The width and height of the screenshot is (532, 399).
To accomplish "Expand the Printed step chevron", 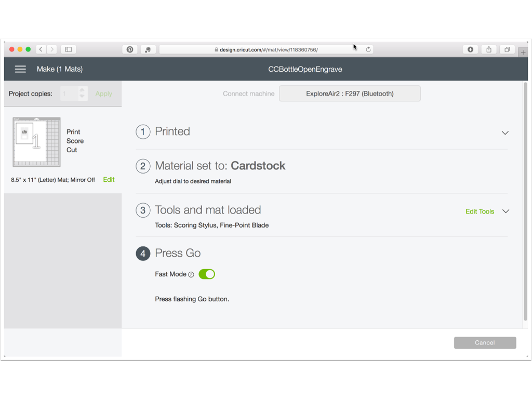I will coord(505,133).
